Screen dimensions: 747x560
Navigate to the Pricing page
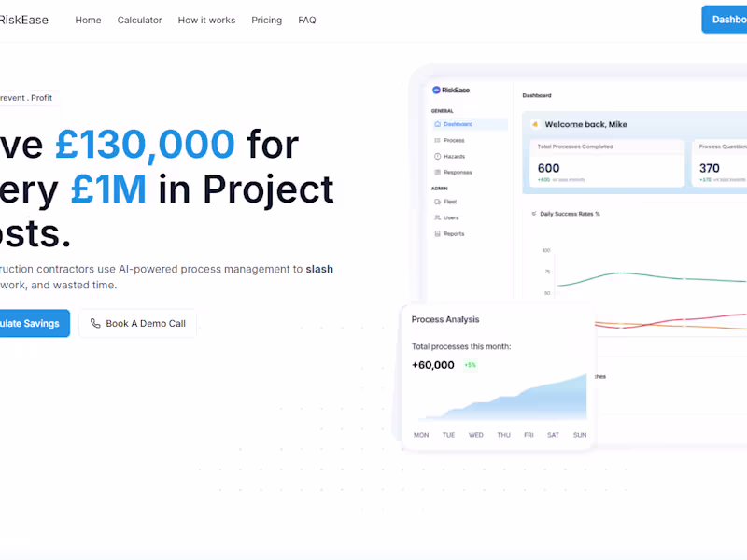[x=267, y=20]
